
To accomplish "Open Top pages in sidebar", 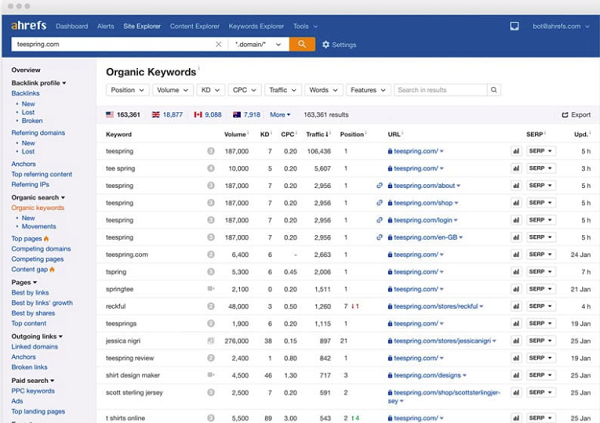I will 30,238.
